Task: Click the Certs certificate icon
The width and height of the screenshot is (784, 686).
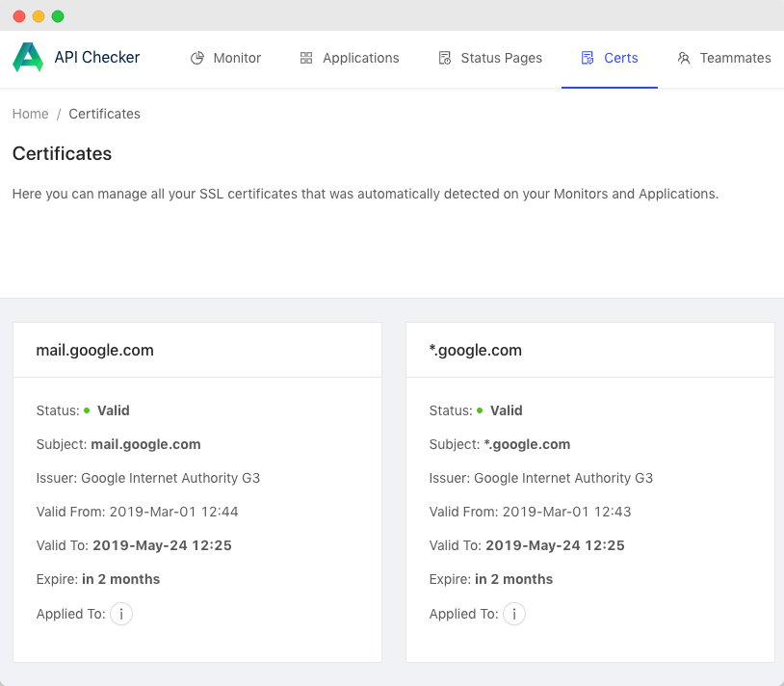Action: (x=588, y=58)
